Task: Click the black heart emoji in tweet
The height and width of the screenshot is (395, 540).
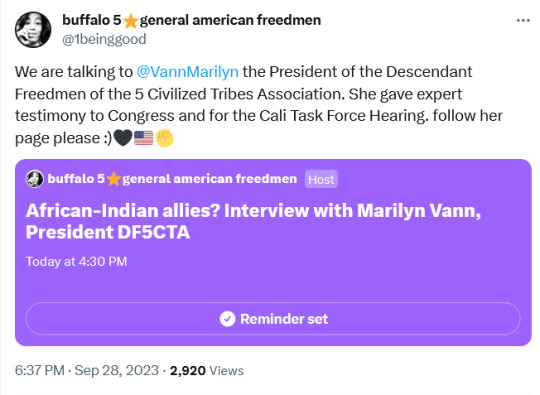Action: [x=123, y=138]
